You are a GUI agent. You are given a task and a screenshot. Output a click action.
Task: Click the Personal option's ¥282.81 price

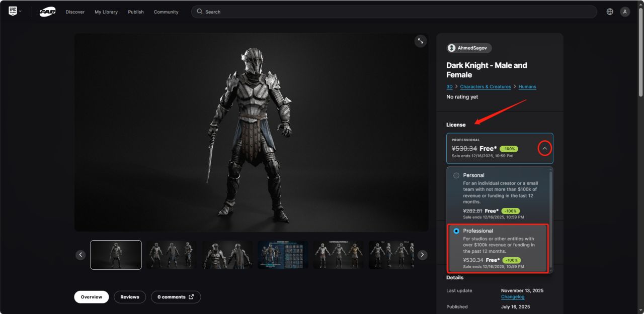click(x=472, y=211)
